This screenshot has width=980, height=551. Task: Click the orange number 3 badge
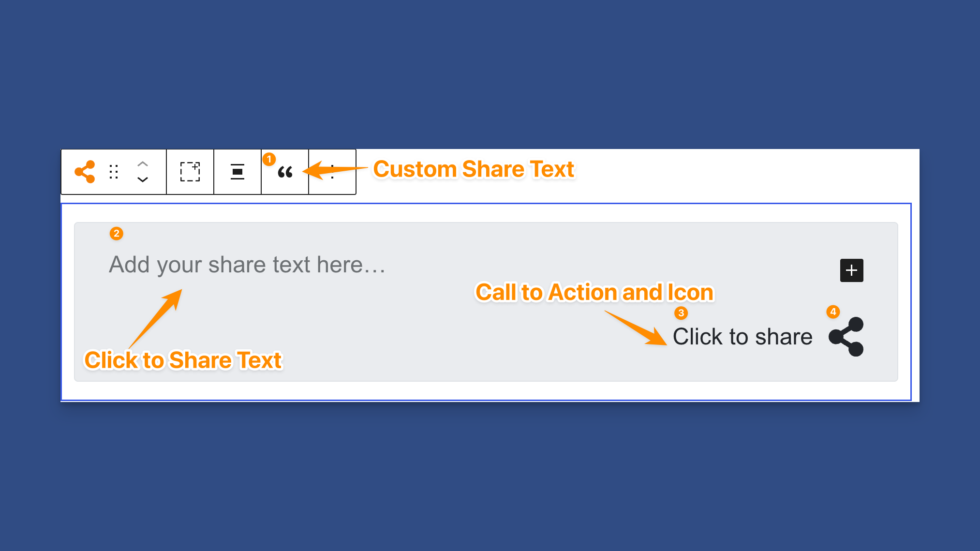[681, 313]
